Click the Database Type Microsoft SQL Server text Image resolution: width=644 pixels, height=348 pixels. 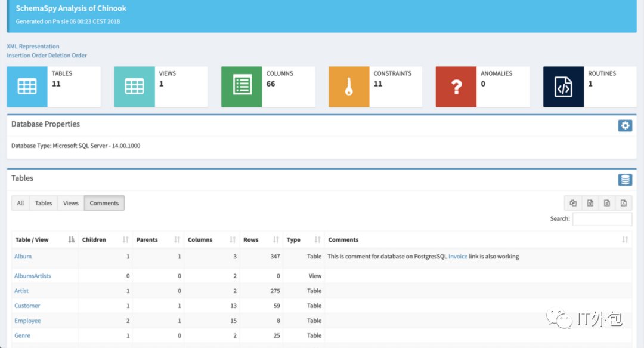(x=76, y=146)
